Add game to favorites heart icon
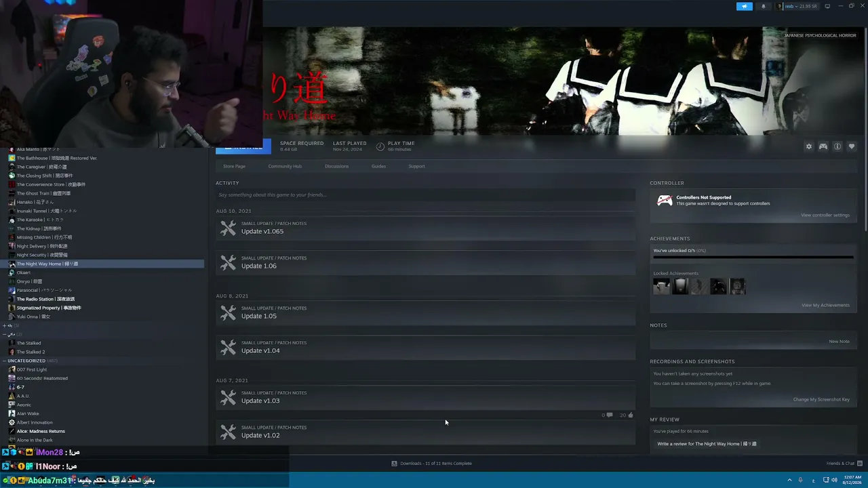Viewport: 868px width, 488px height. click(852, 146)
